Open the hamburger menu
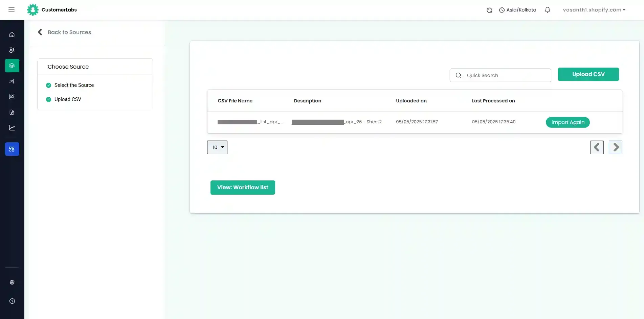Image resolution: width=644 pixels, height=319 pixels. pyautogui.click(x=12, y=10)
